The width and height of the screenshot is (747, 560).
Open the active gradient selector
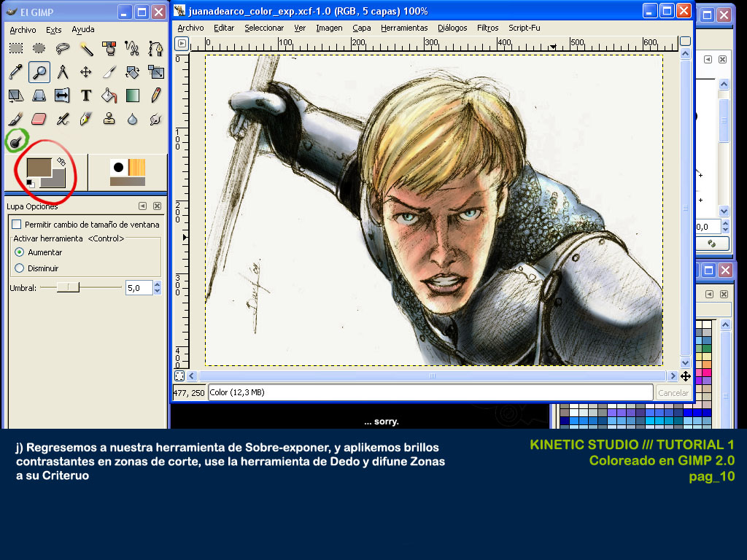128,182
